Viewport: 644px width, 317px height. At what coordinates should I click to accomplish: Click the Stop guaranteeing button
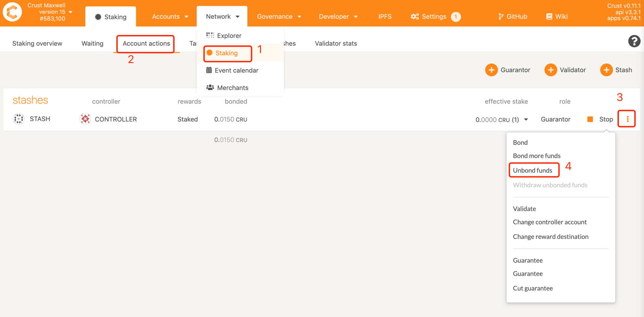(600, 119)
